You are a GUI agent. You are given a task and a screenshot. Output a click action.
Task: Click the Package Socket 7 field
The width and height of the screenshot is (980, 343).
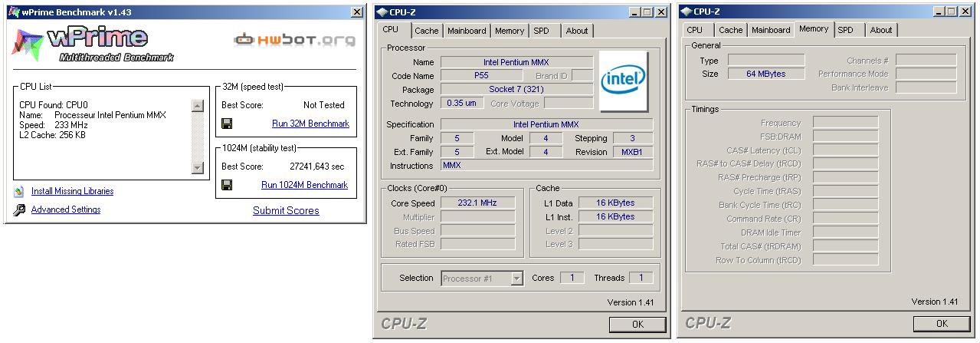point(516,90)
